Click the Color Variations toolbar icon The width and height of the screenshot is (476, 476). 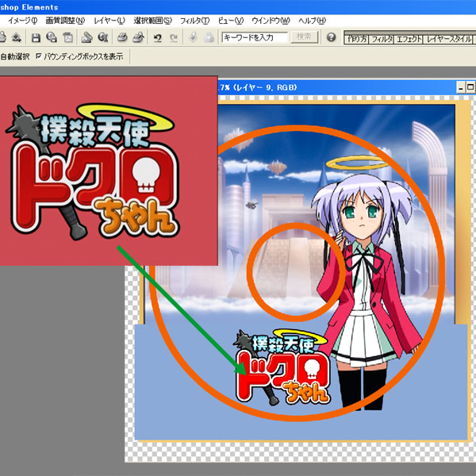pos(209,37)
